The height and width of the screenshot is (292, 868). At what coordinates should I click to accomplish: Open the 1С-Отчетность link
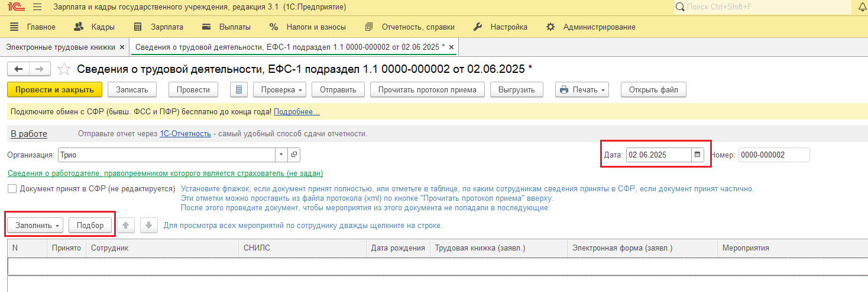[x=185, y=134]
